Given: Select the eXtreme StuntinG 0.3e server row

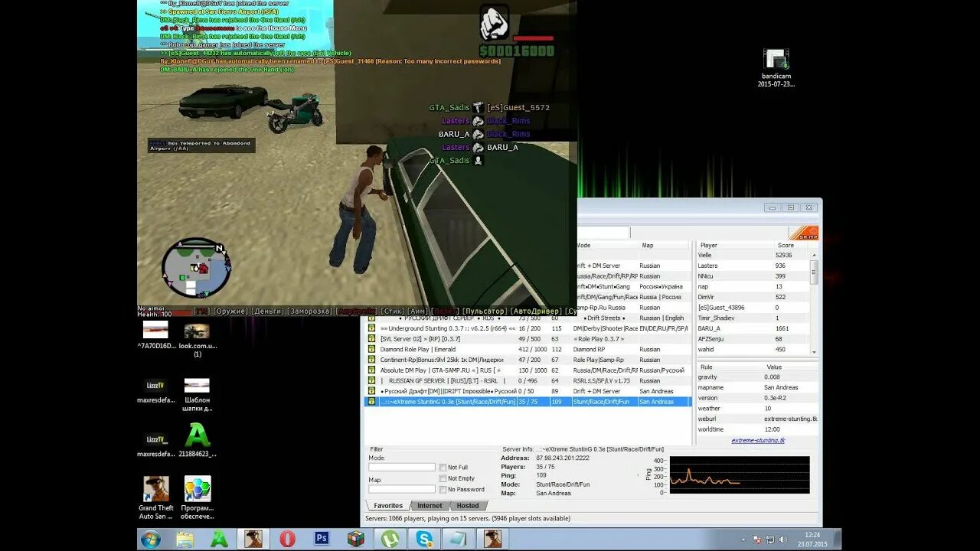Looking at the screenshot, I should pos(528,401).
